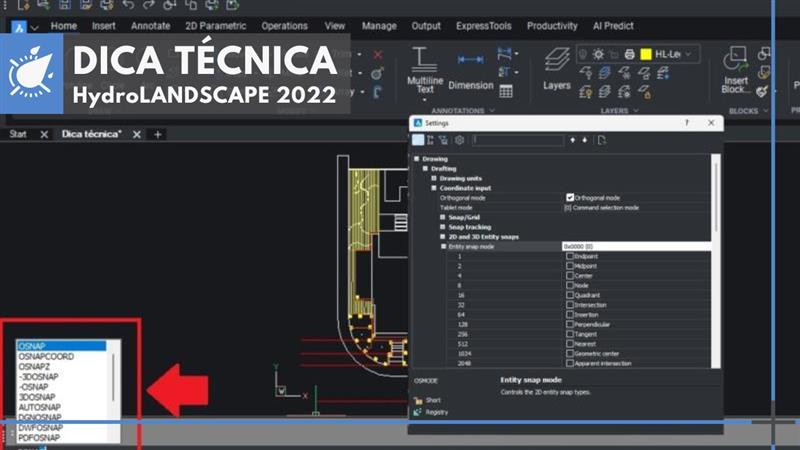Screen dimensions: 800x450
Task: Click the Settings dialog search field
Action: point(517,140)
